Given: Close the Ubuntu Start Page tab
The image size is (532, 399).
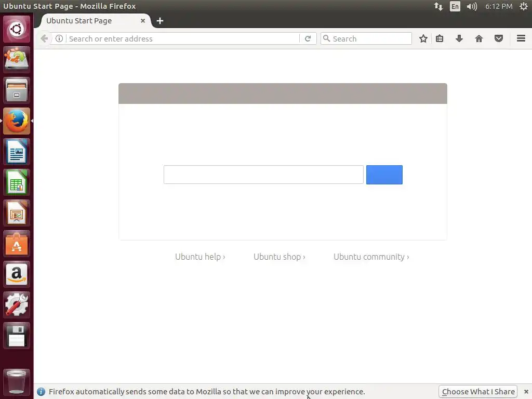Looking at the screenshot, I should tap(143, 21).
